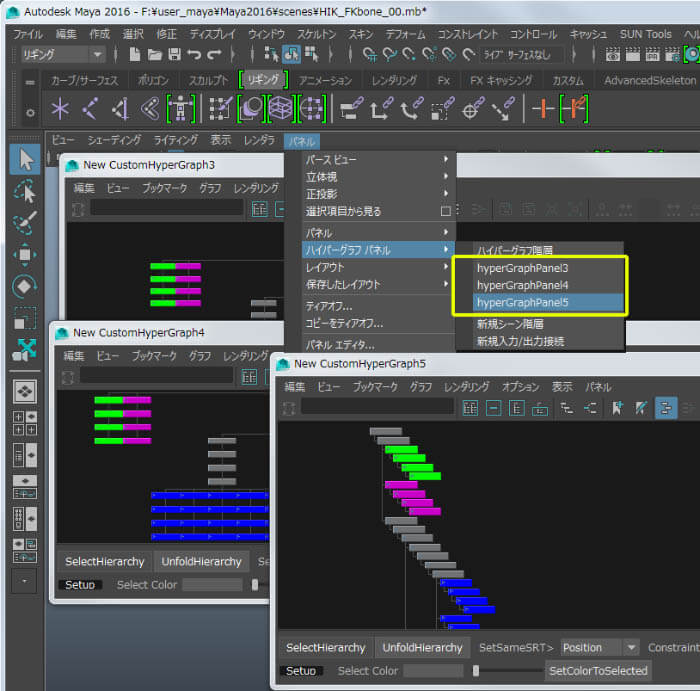Click UnfoldHierarchy button in CustomHyperGraph5
700x691 pixels.
(x=422, y=648)
